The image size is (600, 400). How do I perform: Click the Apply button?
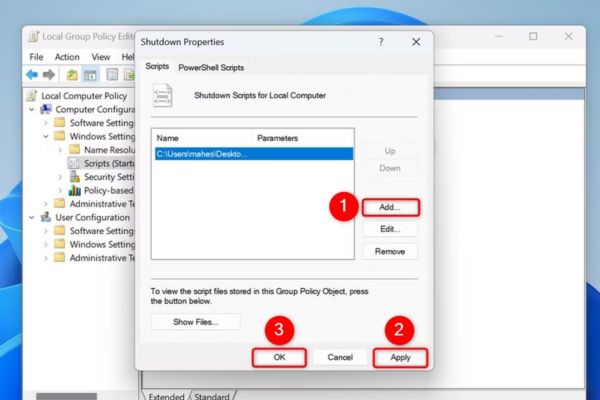coord(399,356)
